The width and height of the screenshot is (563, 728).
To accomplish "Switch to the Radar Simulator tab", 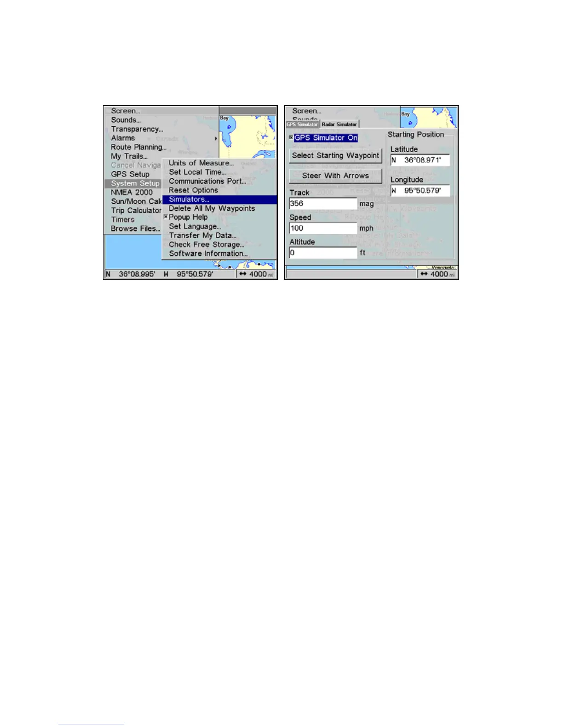I will (339, 124).
